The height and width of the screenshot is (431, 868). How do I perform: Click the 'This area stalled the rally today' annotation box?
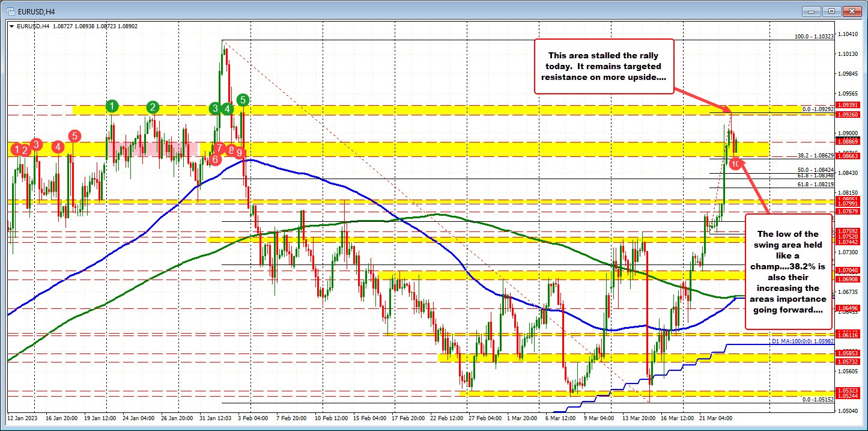click(x=604, y=66)
